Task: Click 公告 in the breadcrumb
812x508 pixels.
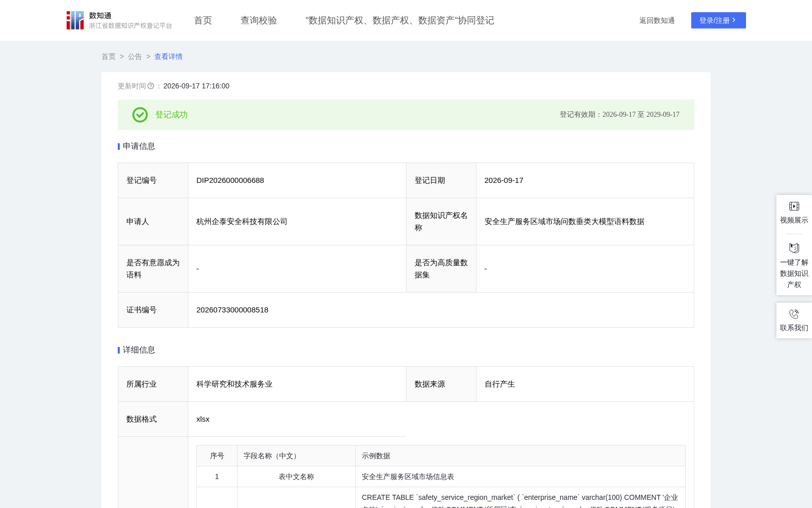Action: coord(135,56)
